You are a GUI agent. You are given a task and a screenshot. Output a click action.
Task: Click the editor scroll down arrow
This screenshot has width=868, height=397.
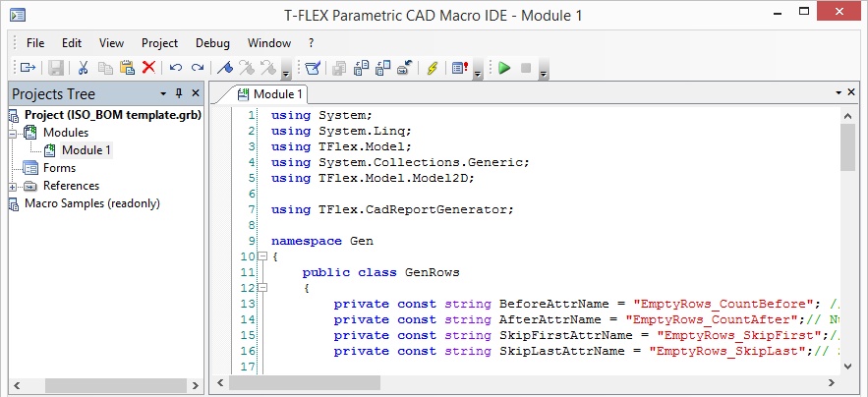pyautogui.click(x=847, y=366)
